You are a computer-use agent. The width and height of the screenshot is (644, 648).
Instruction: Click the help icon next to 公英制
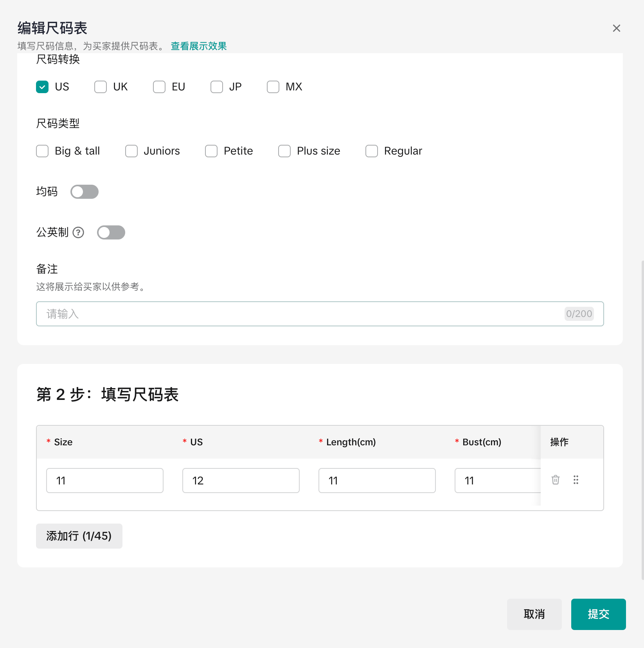[x=78, y=232]
